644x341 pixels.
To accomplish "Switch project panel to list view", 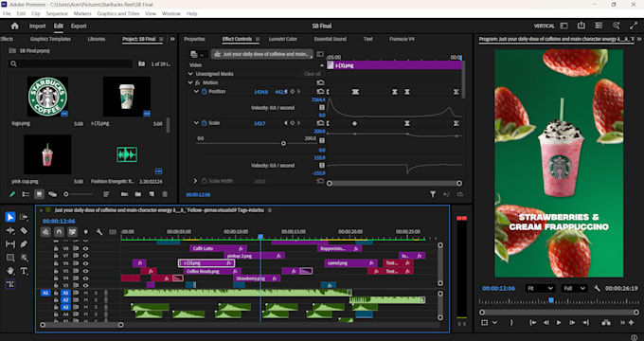I will tap(26, 194).
